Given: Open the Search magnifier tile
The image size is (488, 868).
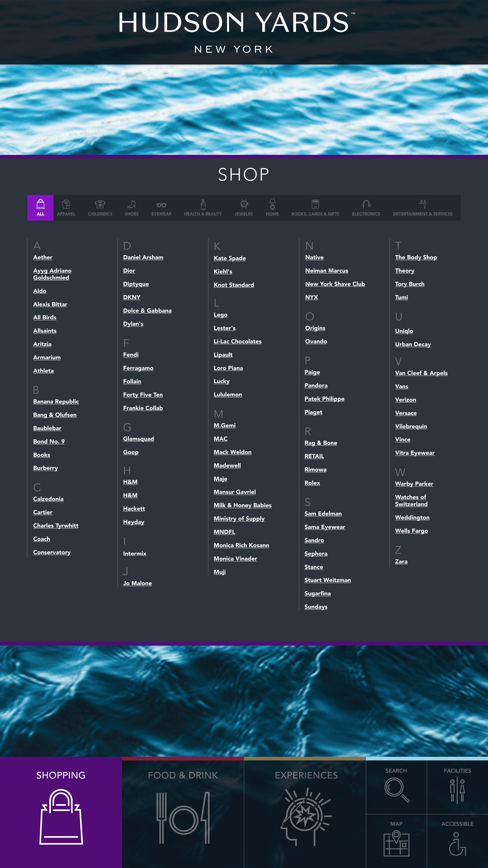Looking at the screenshot, I should click(x=396, y=788).
